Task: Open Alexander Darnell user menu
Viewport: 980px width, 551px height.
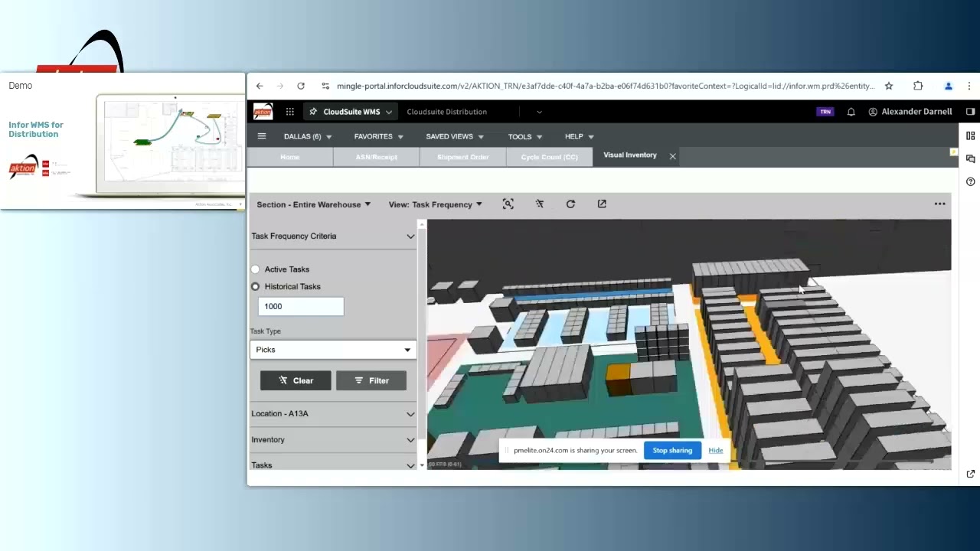Action: coord(910,112)
